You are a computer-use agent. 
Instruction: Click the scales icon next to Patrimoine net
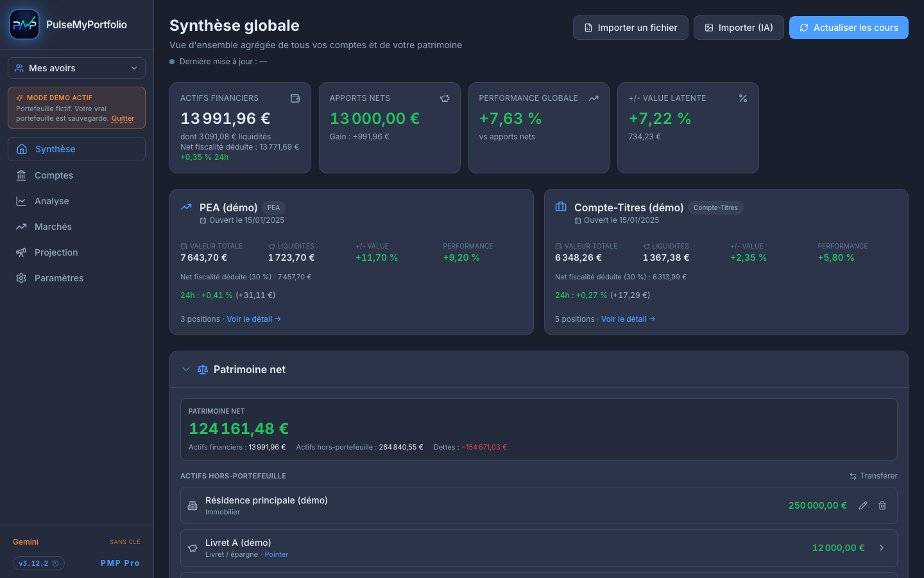point(203,369)
